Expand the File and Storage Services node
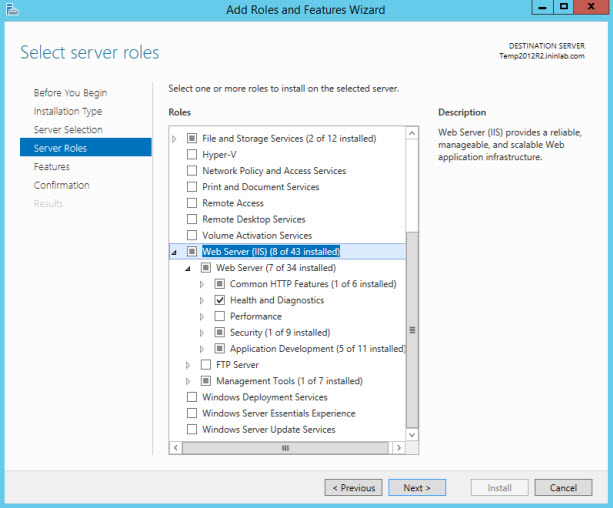 coord(175,139)
